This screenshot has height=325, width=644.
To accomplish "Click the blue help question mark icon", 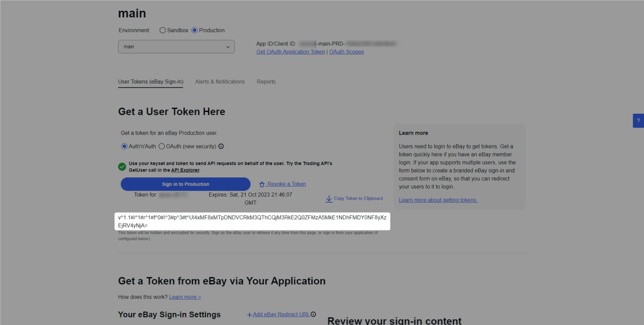I will [638, 120].
